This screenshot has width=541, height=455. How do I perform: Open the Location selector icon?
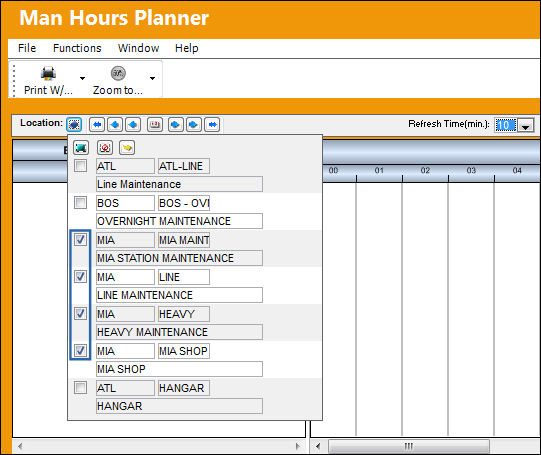point(74,124)
